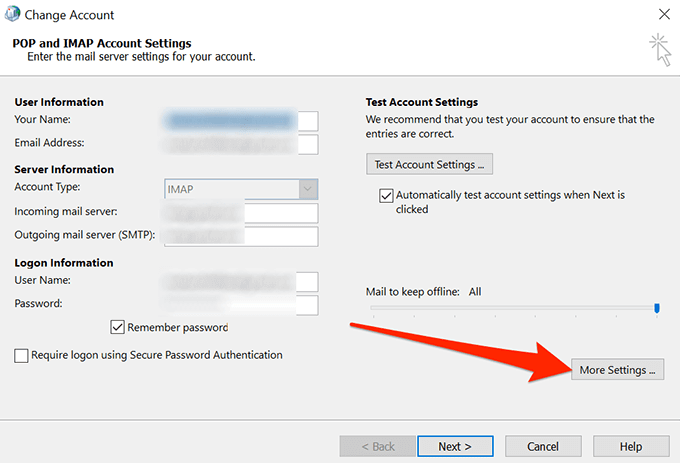680x463 pixels.
Task: Close the Change Account dialog
Action: click(x=664, y=15)
